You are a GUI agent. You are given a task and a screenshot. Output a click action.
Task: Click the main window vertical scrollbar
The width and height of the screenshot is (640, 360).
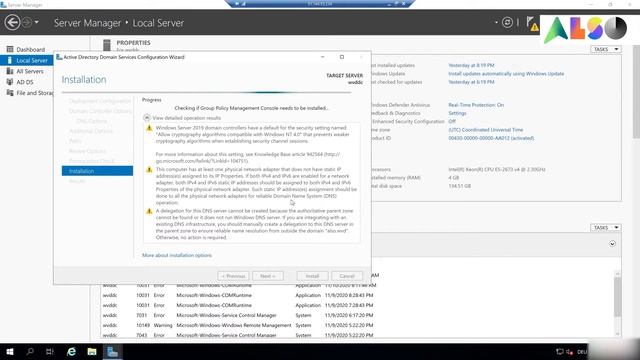coord(636,92)
